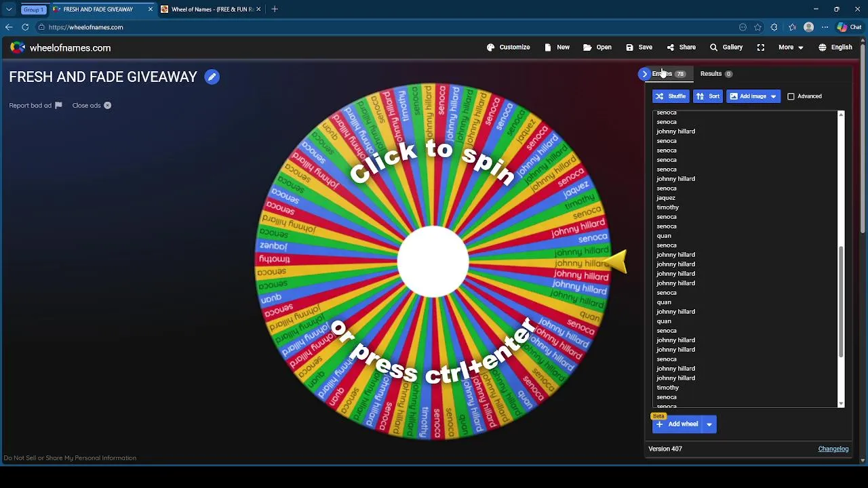Viewport: 868px width, 488px height.
Task: Open the new tab plus button
Action: point(275,9)
